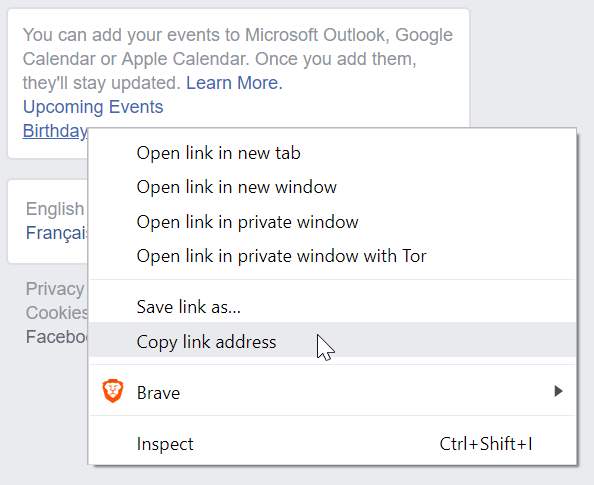
Task: Open the Upcoming Events link
Action: [x=93, y=106]
